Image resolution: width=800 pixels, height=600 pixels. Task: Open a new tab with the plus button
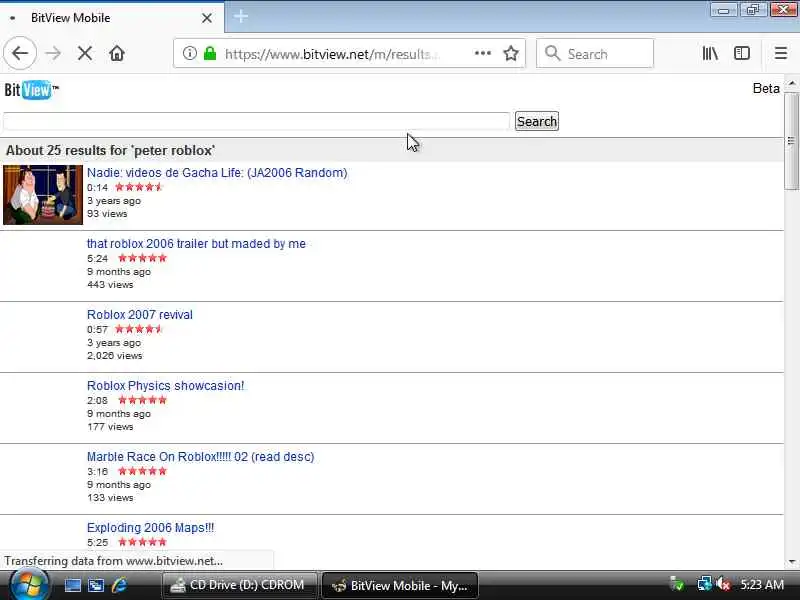(241, 16)
